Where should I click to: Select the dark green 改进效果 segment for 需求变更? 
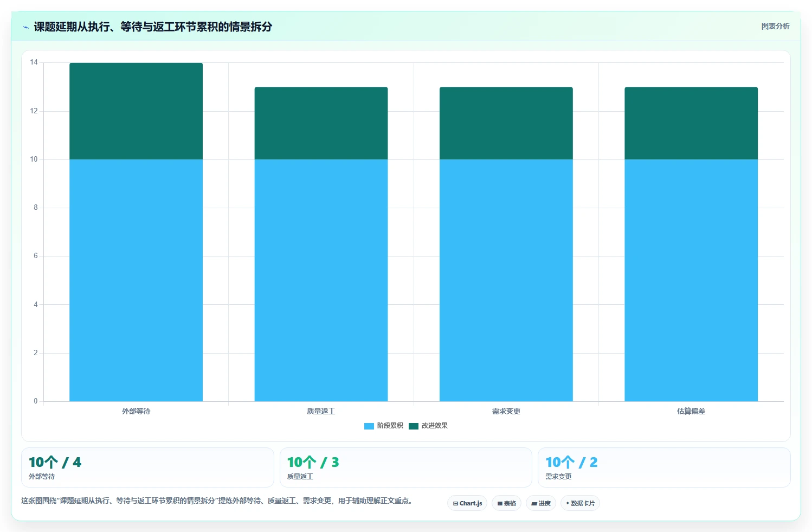[506, 123]
